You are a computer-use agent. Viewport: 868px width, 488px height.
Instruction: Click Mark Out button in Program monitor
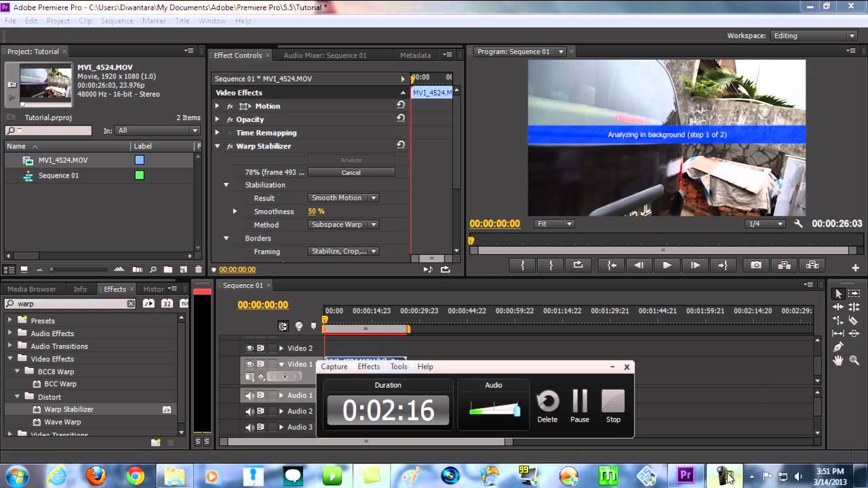click(551, 266)
